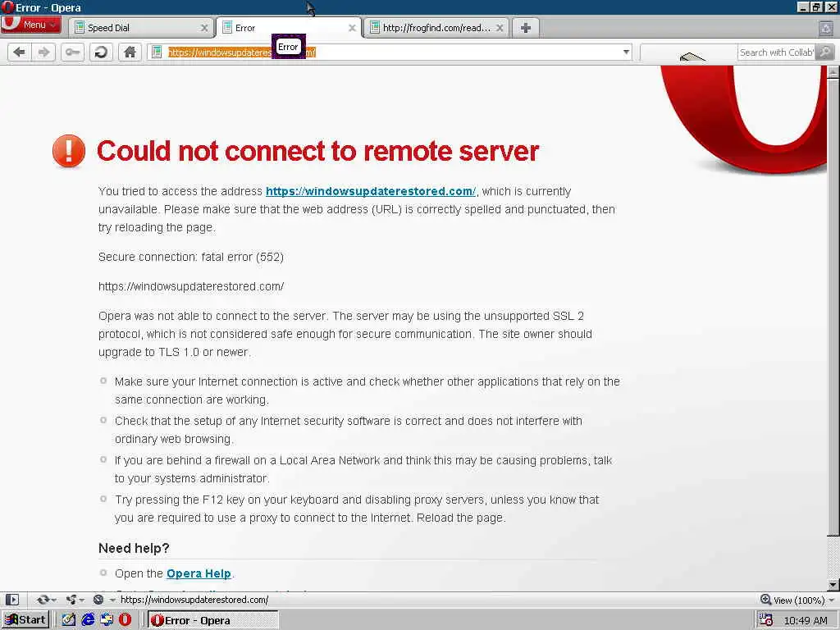Expand the Opera Link dropdown arrow
Viewport: 840px width, 630px height.
pos(53,600)
